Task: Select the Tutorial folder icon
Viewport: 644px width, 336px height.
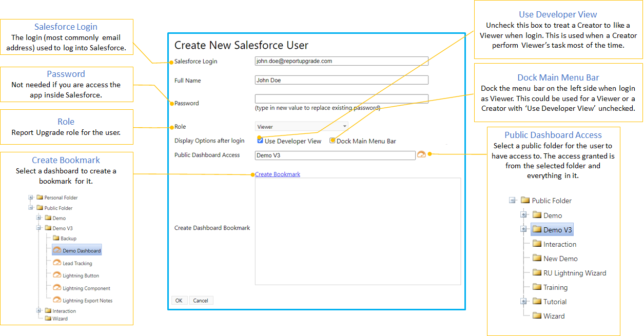Action: (x=537, y=302)
